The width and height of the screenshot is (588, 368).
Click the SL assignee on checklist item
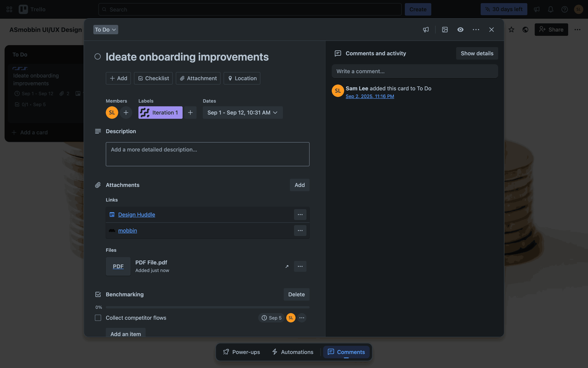(291, 318)
